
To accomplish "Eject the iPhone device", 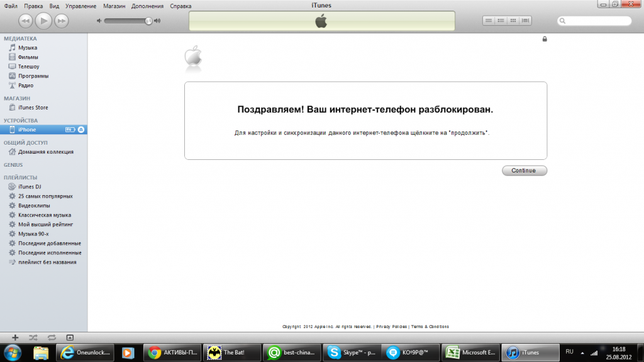I will (x=81, y=130).
